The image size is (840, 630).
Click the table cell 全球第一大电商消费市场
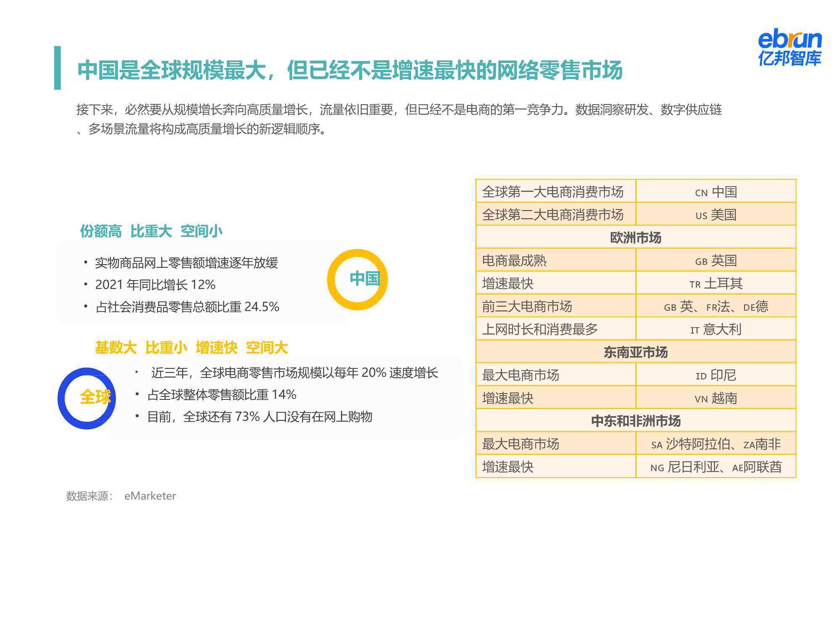tap(556, 191)
